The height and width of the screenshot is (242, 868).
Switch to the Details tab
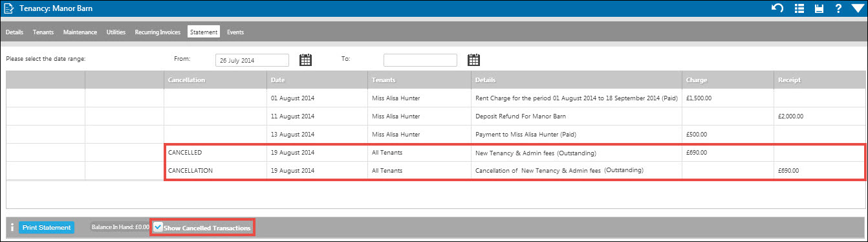coord(14,32)
